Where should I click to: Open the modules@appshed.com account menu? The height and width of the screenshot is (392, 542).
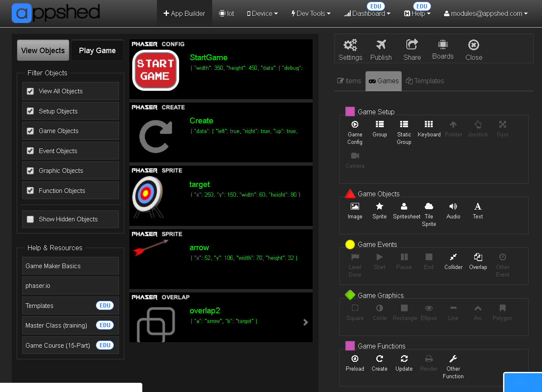pos(486,13)
